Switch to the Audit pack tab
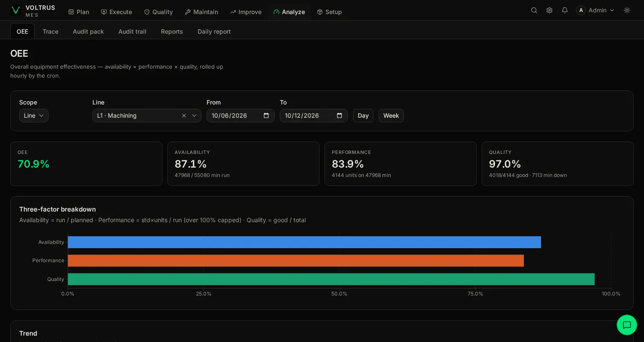The height and width of the screenshot is (342, 644). click(88, 32)
